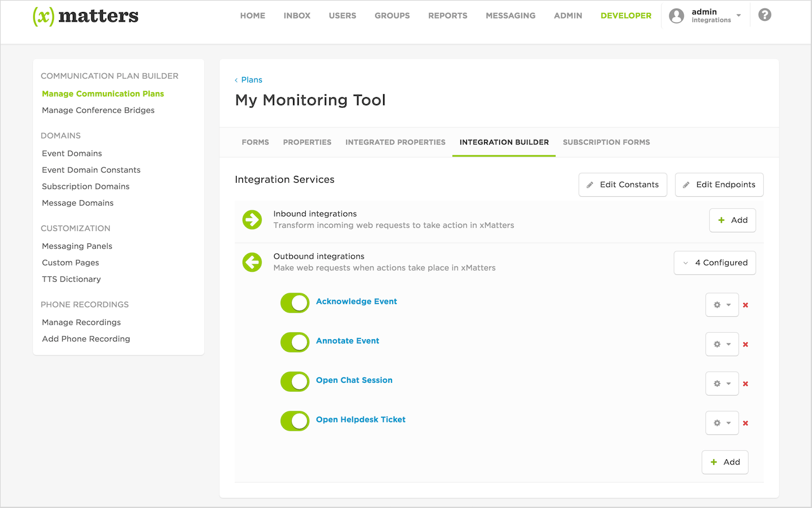This screenshot has height=508, width=812.
Task: Click the Inbound integrations arrow icon
Action: click(252, 220)
